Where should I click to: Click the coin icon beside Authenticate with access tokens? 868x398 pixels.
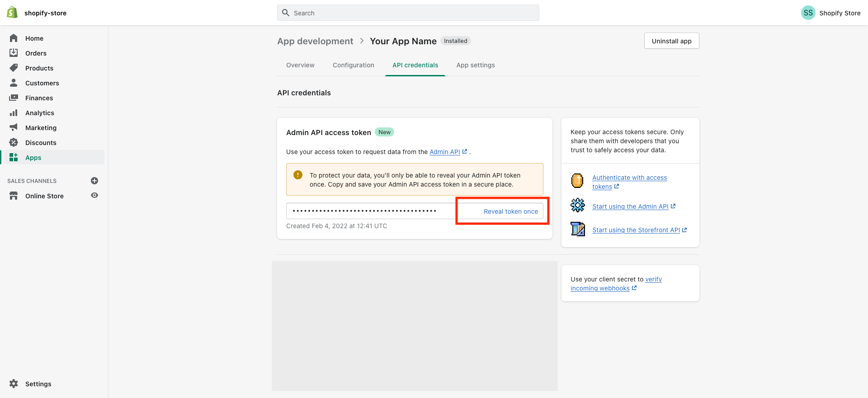coord(577,181)
